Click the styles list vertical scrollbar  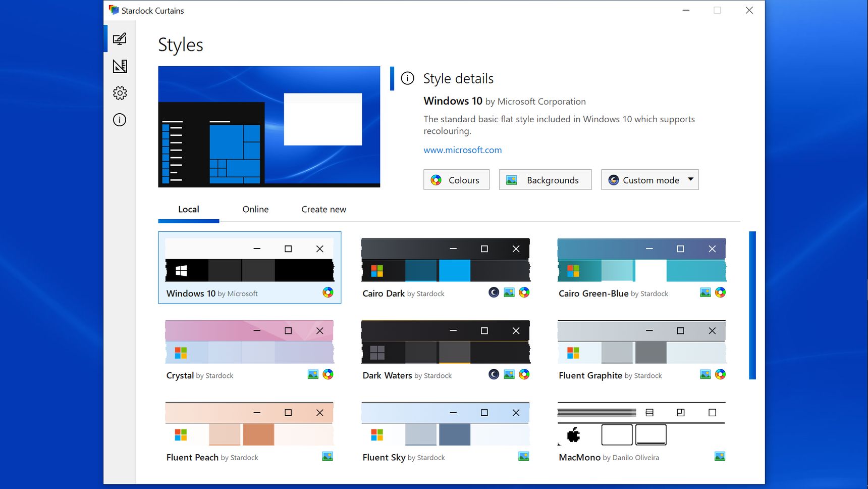752,305
